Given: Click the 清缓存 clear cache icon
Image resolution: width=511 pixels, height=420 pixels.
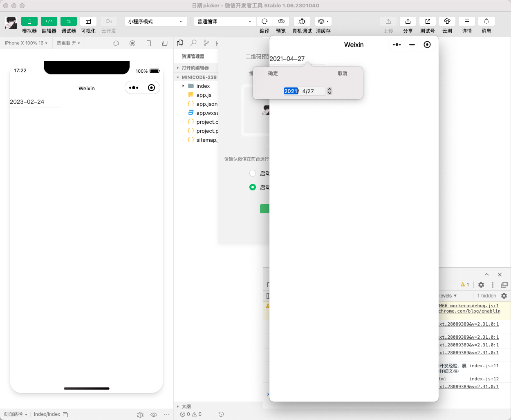Looking at the screenshot, I should [x=323, y=21].
